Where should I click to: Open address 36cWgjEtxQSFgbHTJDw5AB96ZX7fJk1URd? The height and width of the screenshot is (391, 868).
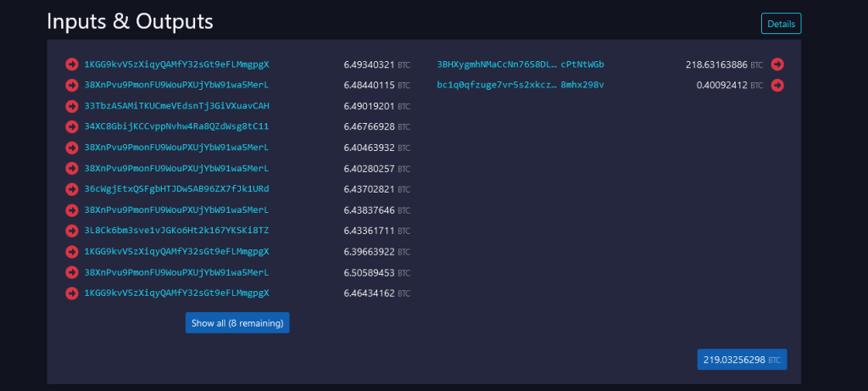176,189
